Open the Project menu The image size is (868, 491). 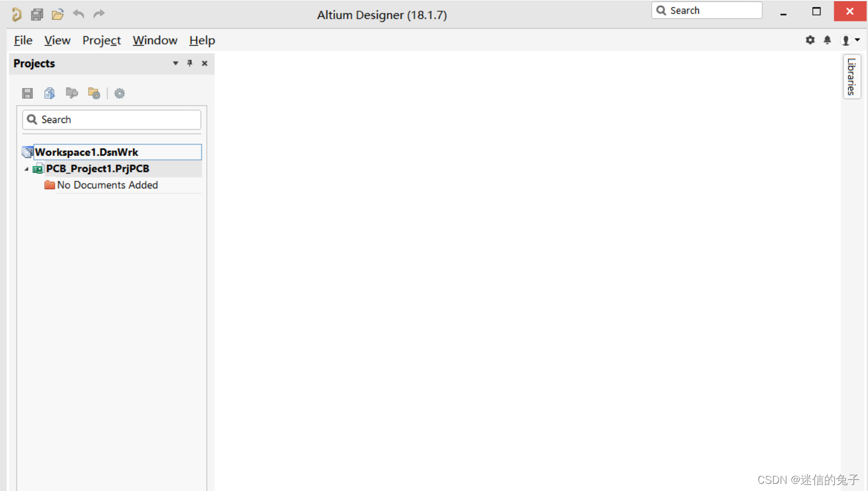(102, 40)
